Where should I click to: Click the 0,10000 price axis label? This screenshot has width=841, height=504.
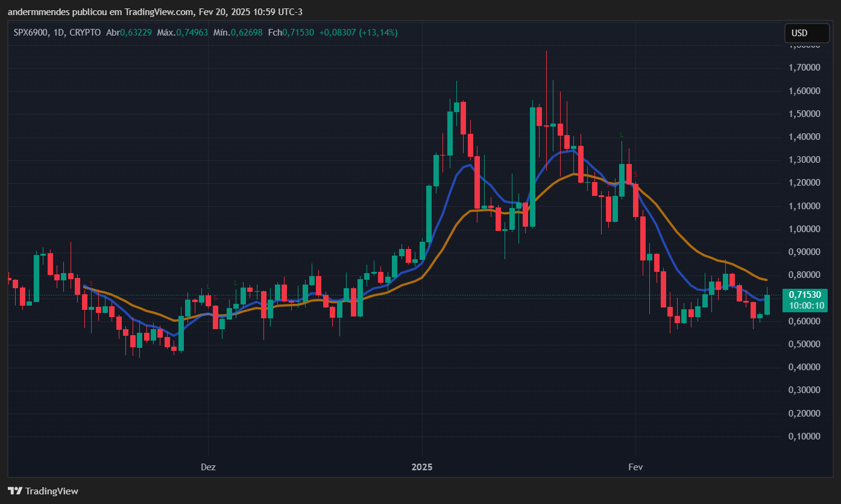click(804, 436)
